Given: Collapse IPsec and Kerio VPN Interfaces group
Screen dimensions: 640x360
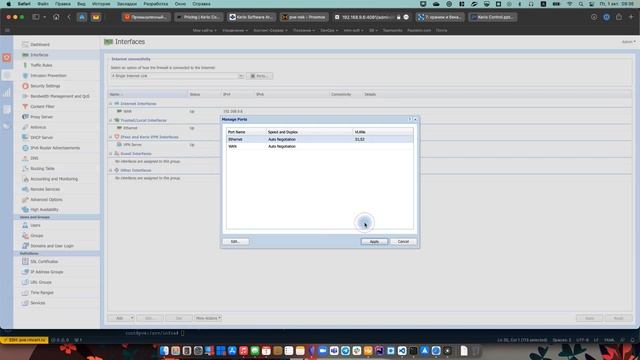Looking at the screenshot, I should point(111,137).
